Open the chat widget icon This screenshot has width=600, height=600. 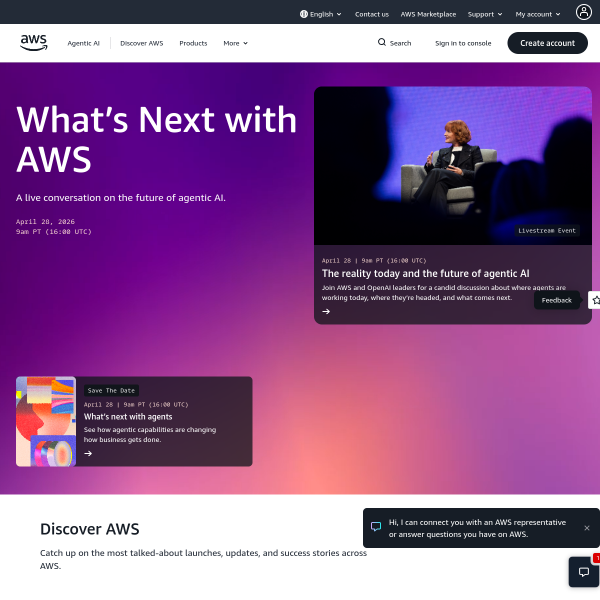pyautogui.click(x=584, y=572)
